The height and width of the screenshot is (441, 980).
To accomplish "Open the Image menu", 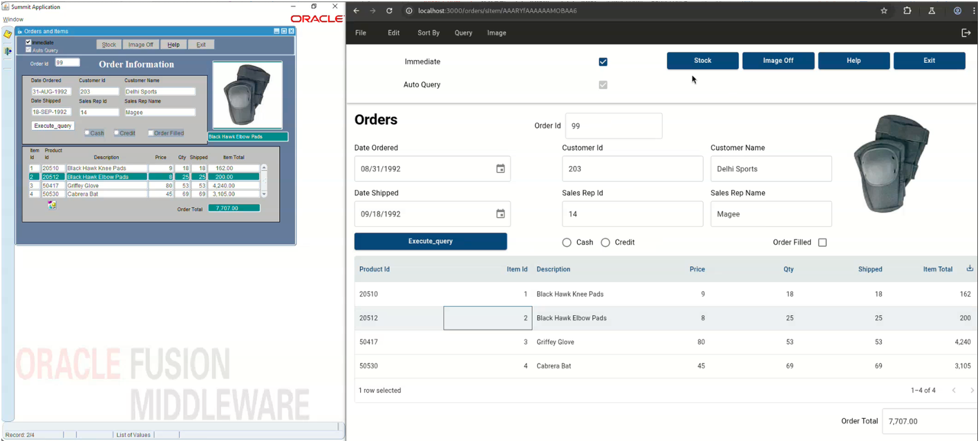I will coord(497,33).
